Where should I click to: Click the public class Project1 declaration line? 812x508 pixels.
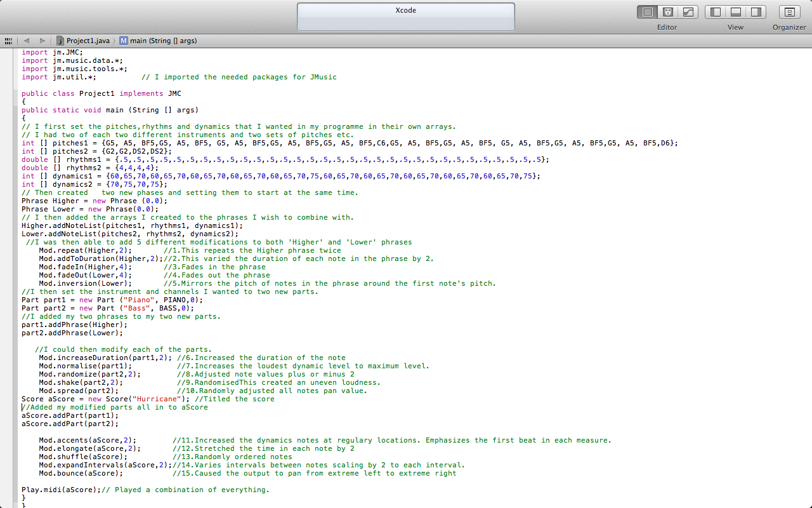101,93
